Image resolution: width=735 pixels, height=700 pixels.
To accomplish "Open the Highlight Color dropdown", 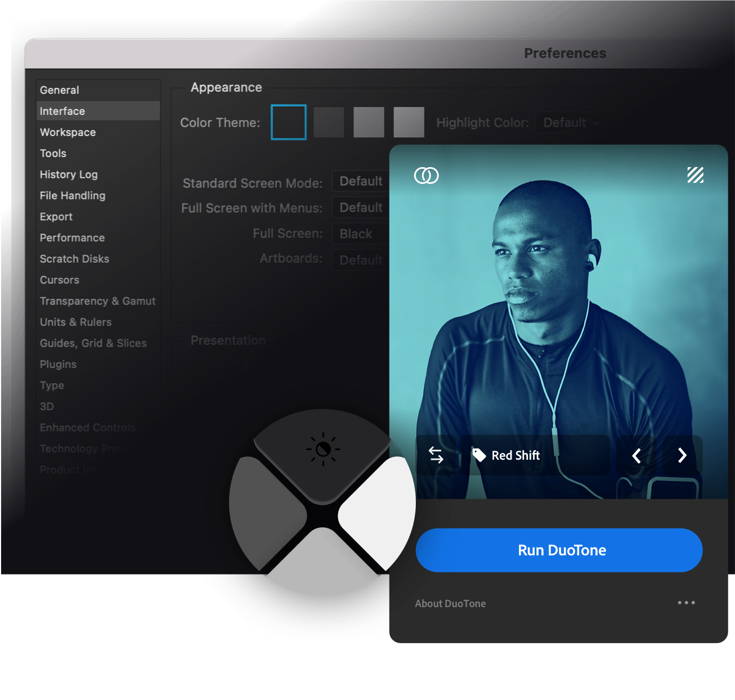I will click(571, 123).
